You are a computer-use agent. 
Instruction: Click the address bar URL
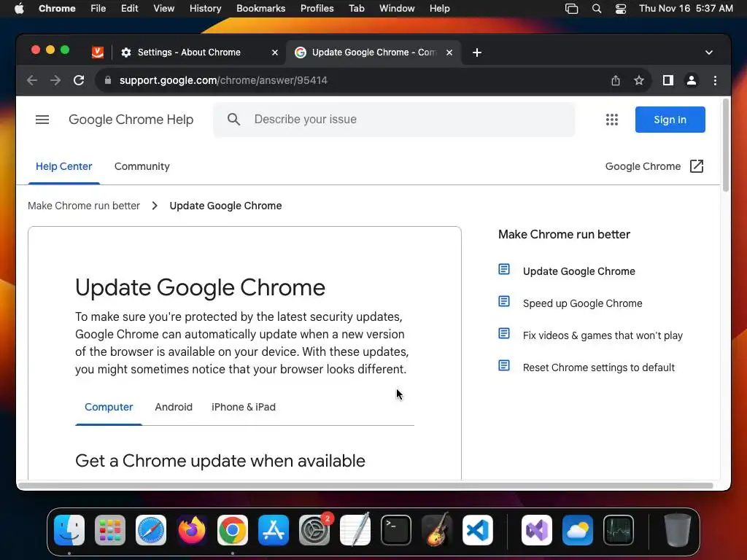point(223,80)
